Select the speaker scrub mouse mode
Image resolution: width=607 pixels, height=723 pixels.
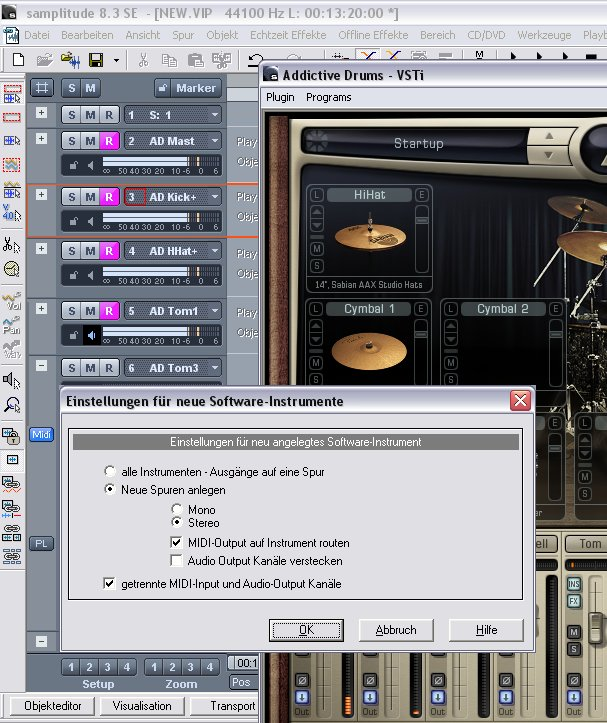click(x=12, y=380)
